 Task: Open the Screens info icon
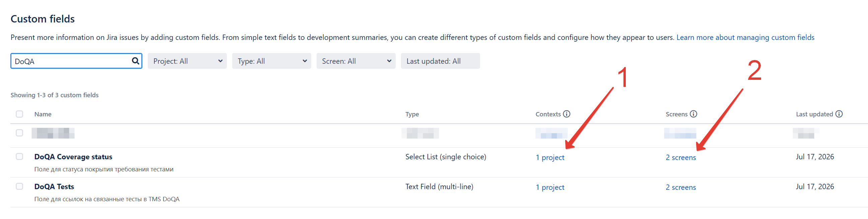tap(693, 114)
